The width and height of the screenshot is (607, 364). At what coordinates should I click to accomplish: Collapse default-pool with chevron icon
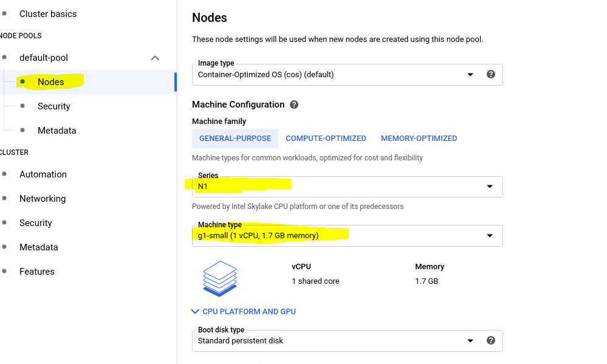(x=155, y=58)
